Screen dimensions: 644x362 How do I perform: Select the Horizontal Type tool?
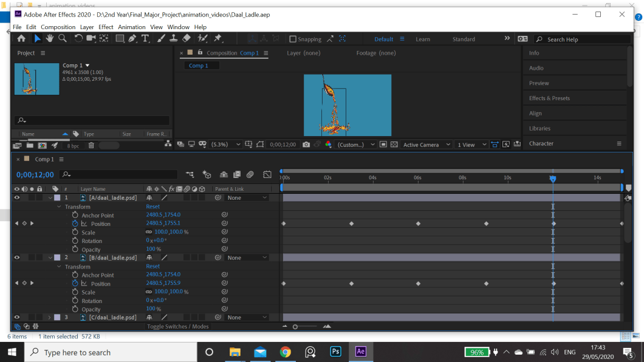(x=145, y=39)
